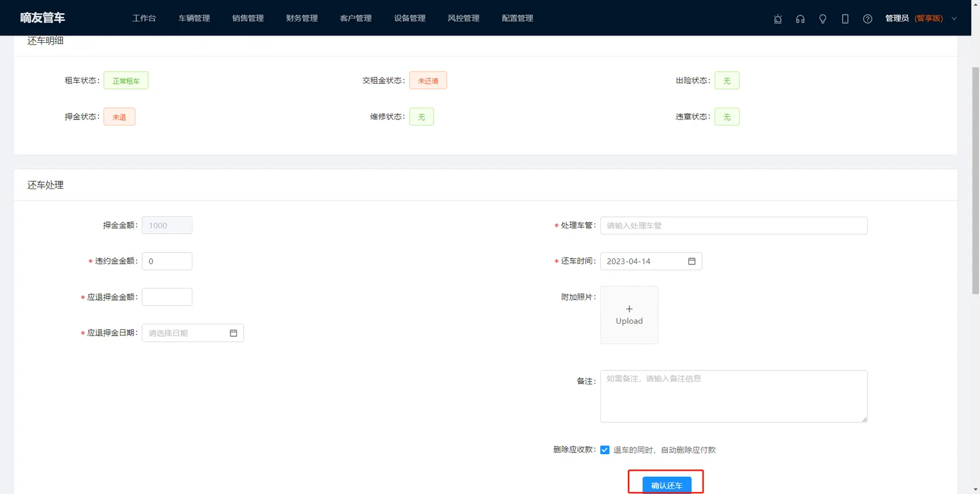Click the 管理员 (智享版) account name
980x494 pixels.
coord(914,18)
